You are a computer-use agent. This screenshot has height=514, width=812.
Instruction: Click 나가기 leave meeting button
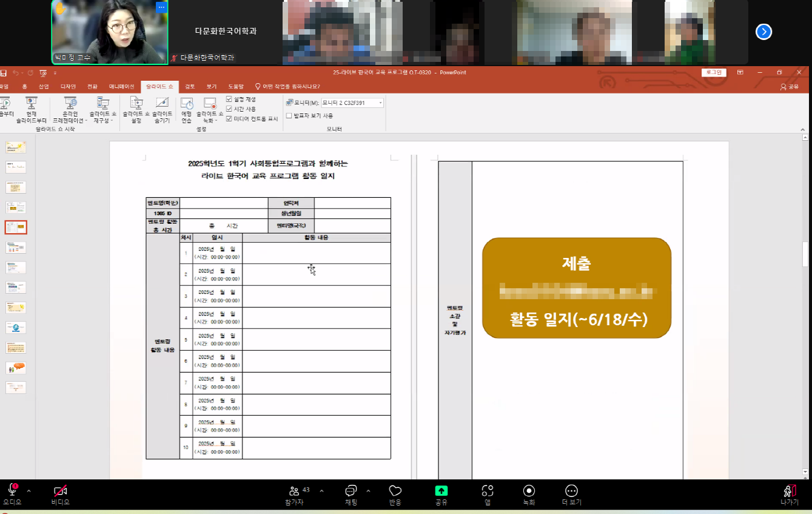pyautogui.click(x=788, y=495)
